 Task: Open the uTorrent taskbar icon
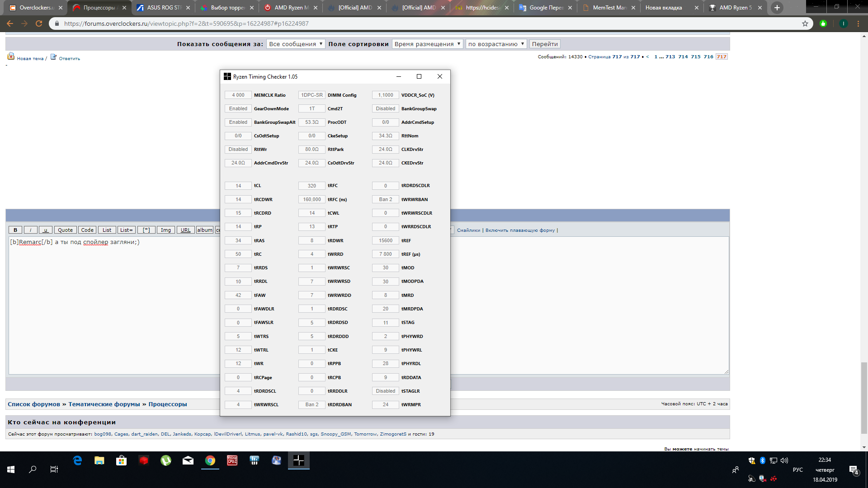point(166,460)
